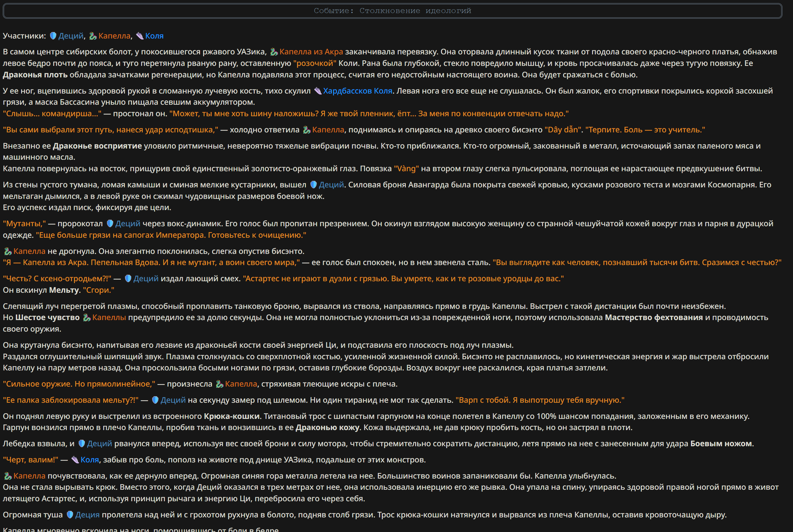Click the bold term "Мастерство фехтования"
The width and height of the screenshot is (793, 532).
point(654,317)
